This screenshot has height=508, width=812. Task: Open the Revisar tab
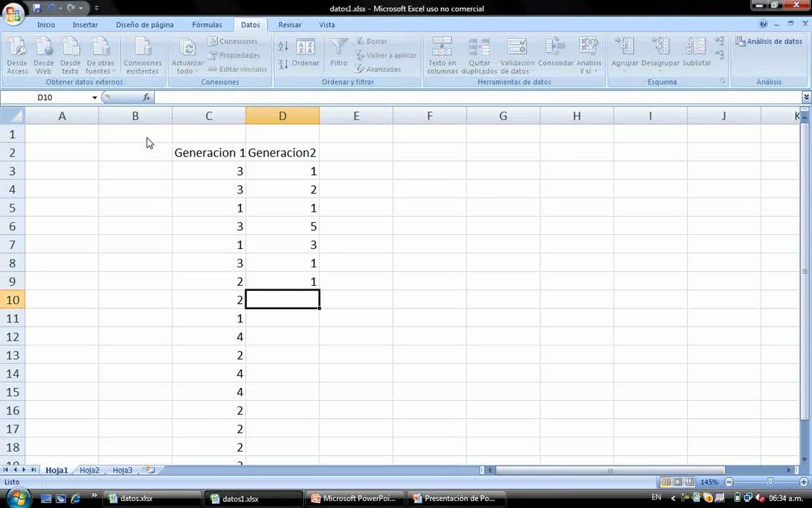tap(290, 25)
